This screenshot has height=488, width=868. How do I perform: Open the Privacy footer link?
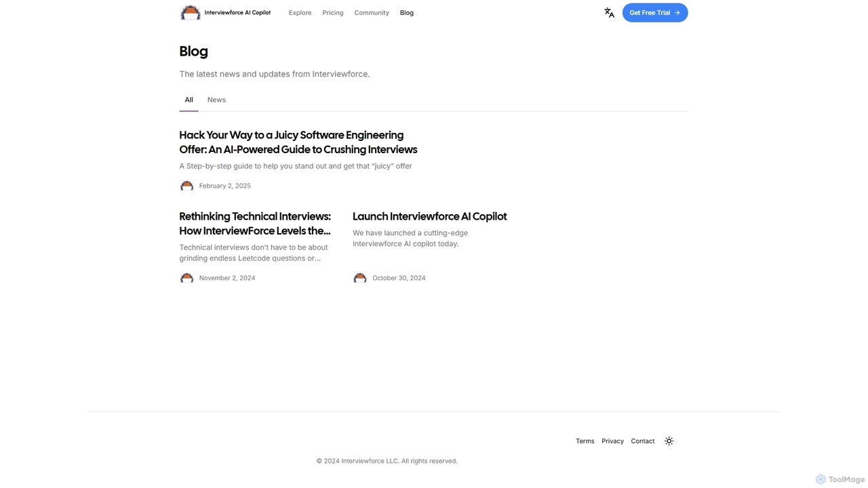pos(612,441)
